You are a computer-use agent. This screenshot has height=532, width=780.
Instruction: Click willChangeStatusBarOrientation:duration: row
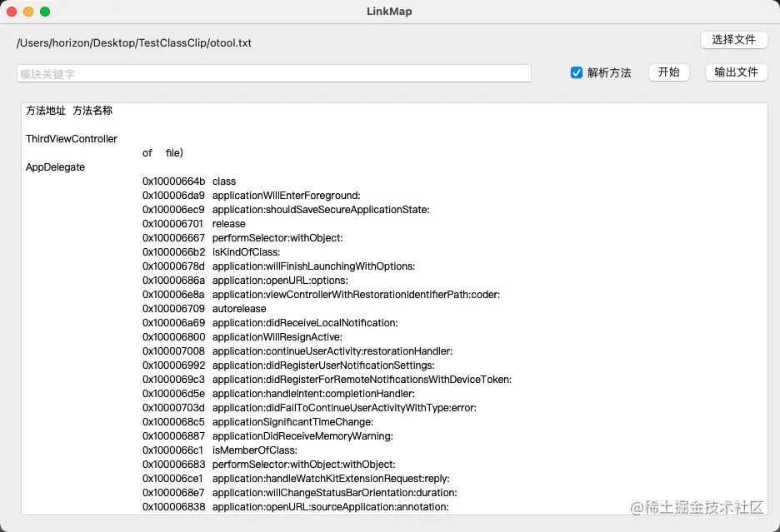click(x=300, y=493)
